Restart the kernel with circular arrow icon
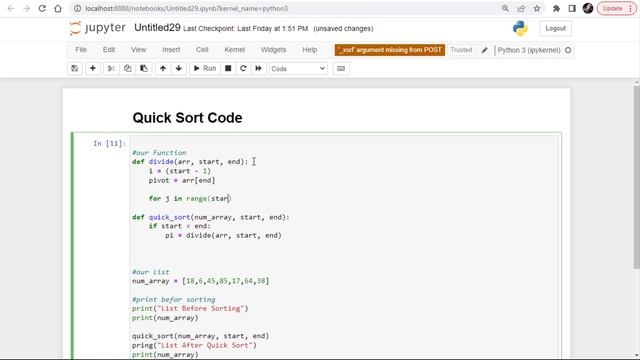 [243, 69]
